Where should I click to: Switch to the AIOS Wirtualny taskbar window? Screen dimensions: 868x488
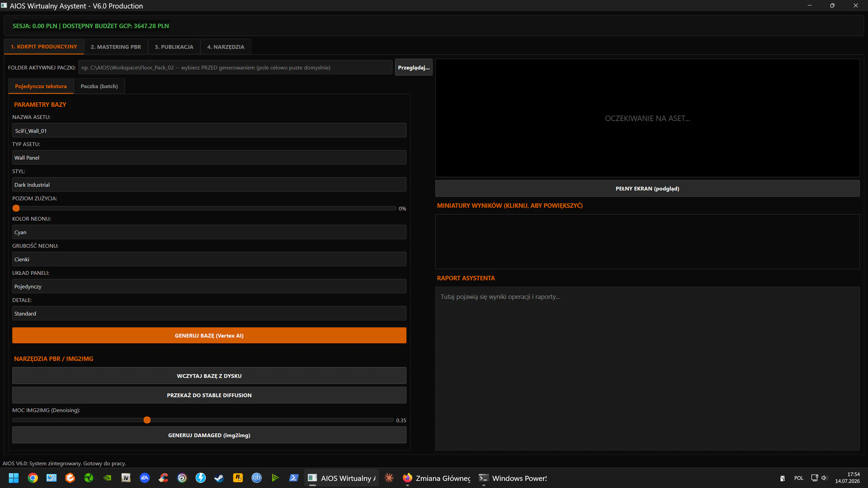341,478
